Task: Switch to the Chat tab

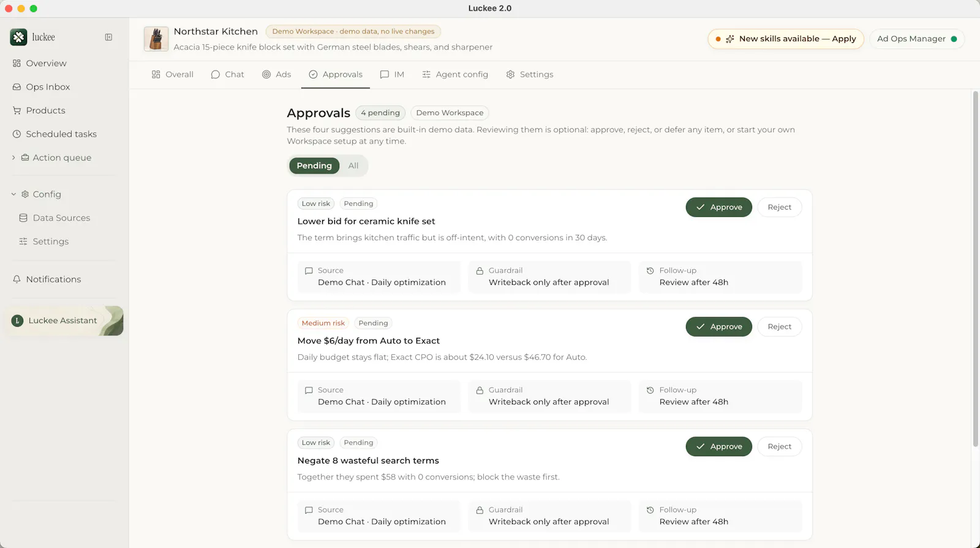Action: 227,74
